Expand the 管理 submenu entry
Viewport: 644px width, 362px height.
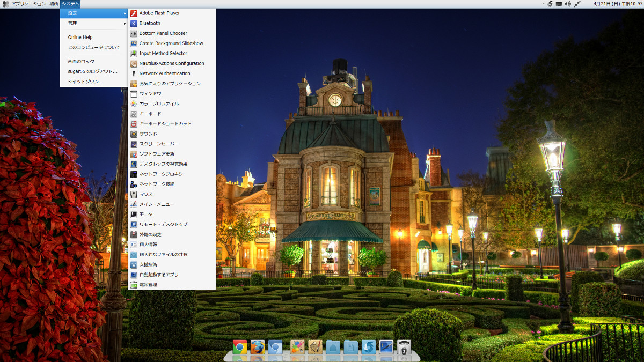94,23
